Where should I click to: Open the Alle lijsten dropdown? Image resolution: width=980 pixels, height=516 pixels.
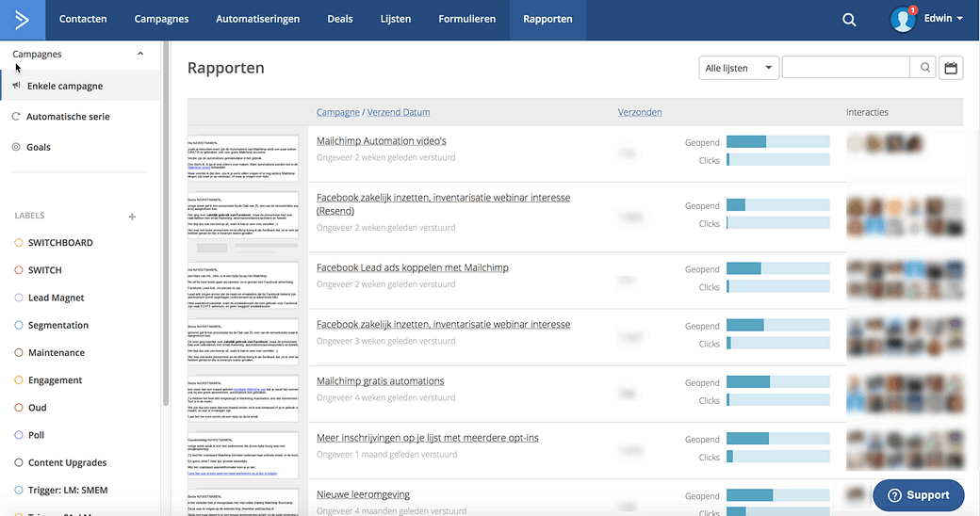(x=739, y=68)
